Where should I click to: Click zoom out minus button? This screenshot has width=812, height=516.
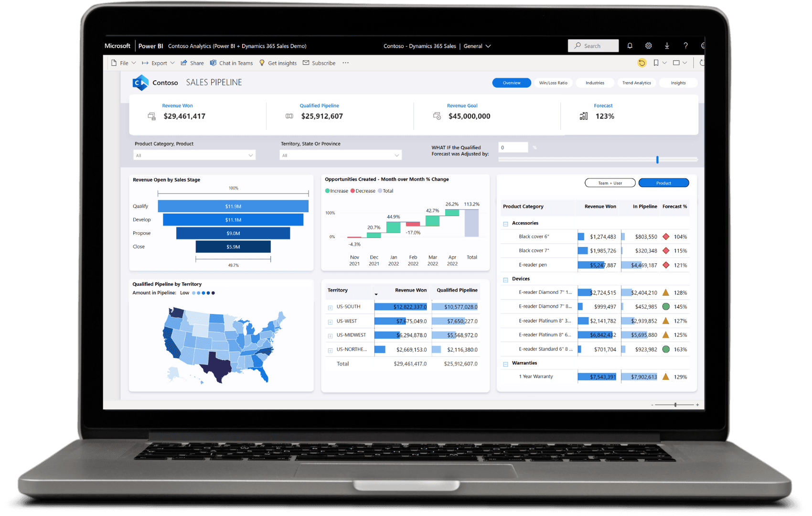click(x=652, y=405)
